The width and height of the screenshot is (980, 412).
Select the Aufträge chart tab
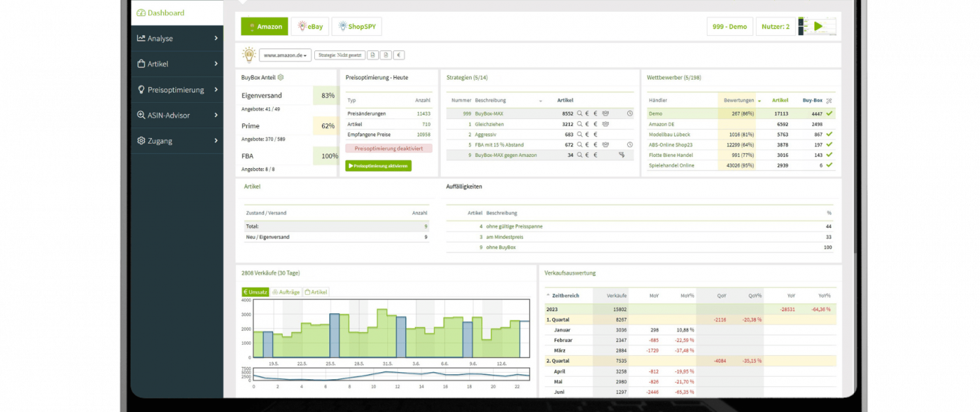pos(286,292)
